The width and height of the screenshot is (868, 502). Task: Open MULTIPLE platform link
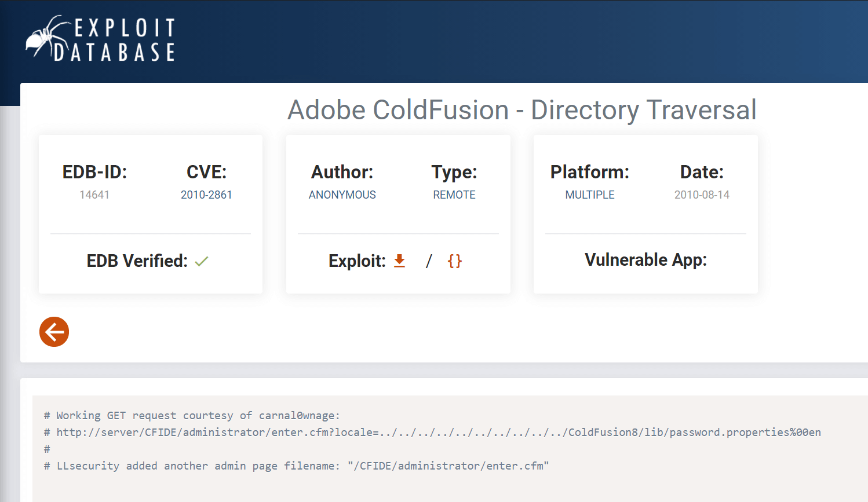point(590,195)
